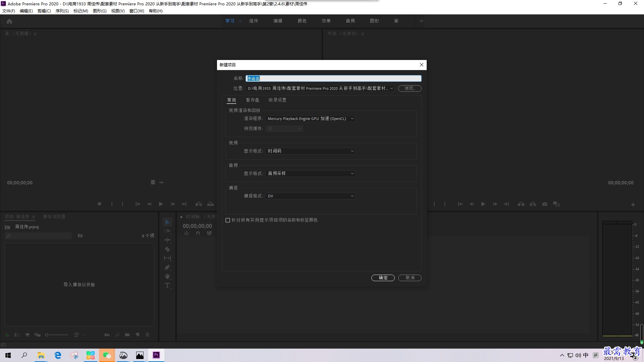Toggle linked selection in timeline

click(209, 234)
